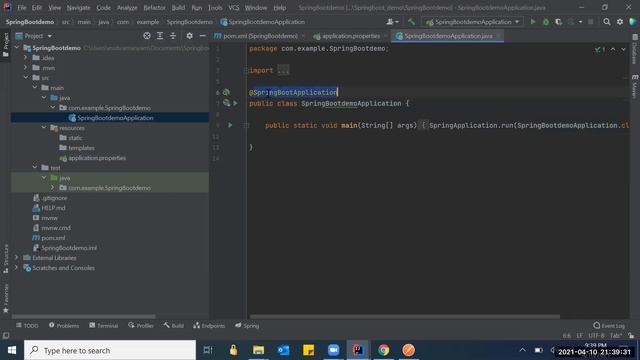The height and width of the screenshot is (360, 640).
Task: Hide the Project panel with minus icon
Action: pos(202,36)
